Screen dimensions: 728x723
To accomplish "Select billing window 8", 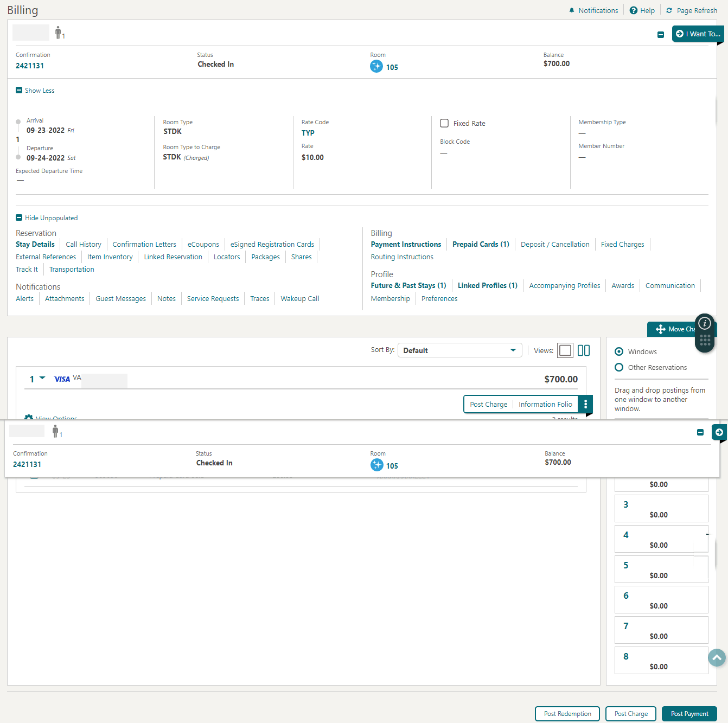I will pyautogui.click(x=661, y=660).
